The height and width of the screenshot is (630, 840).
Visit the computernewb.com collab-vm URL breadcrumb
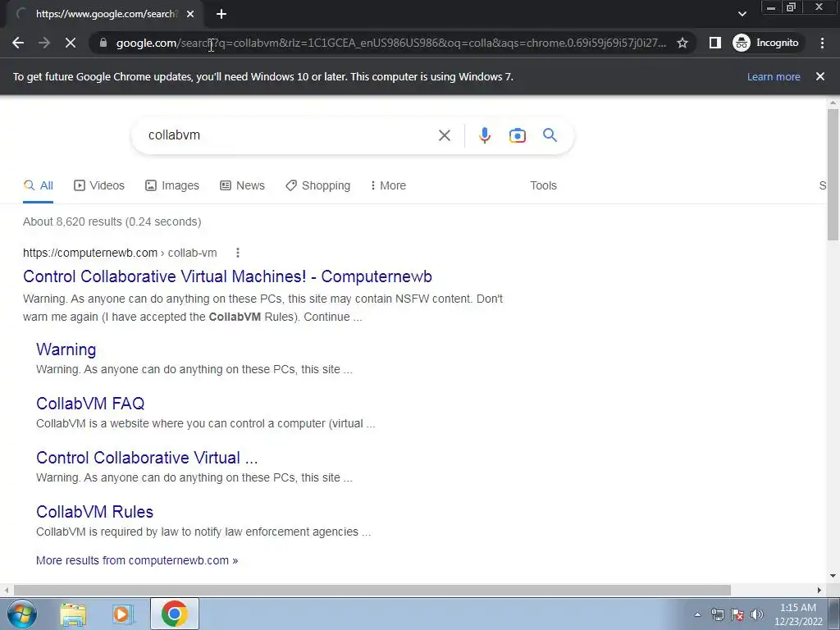120,253
